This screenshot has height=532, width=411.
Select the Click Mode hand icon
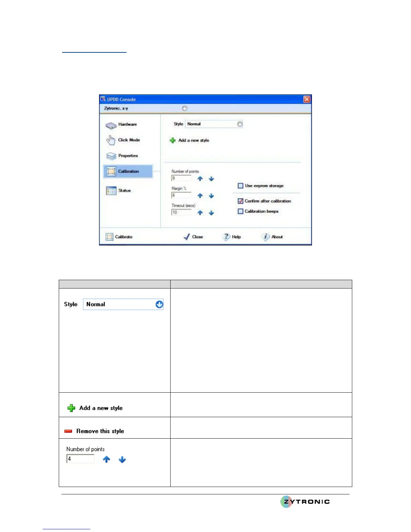pos(111,140)
